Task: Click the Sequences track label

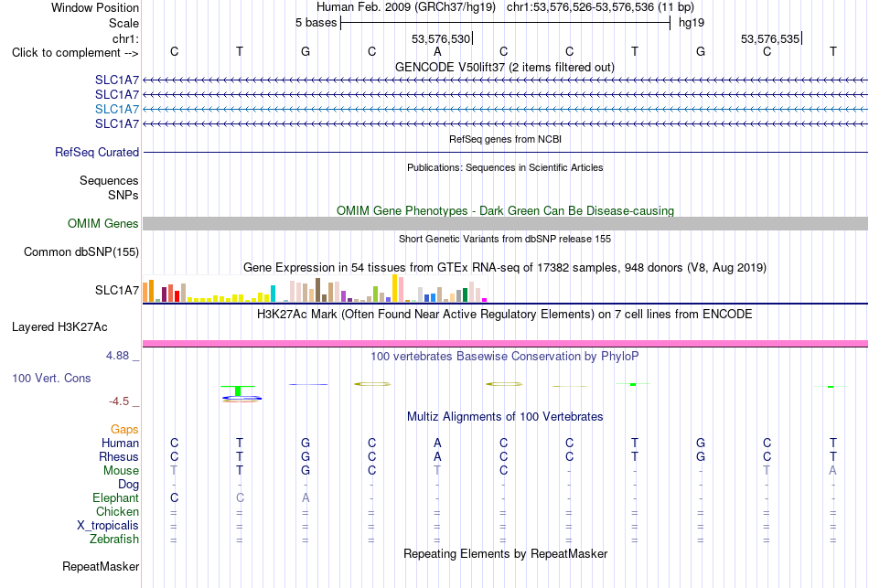Action: coord(109,181)
